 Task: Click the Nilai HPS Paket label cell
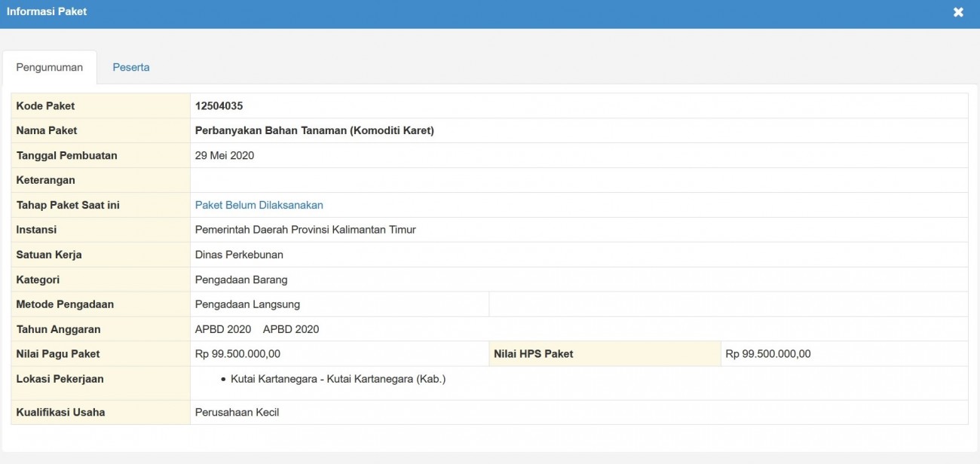(x=533, y=354)
